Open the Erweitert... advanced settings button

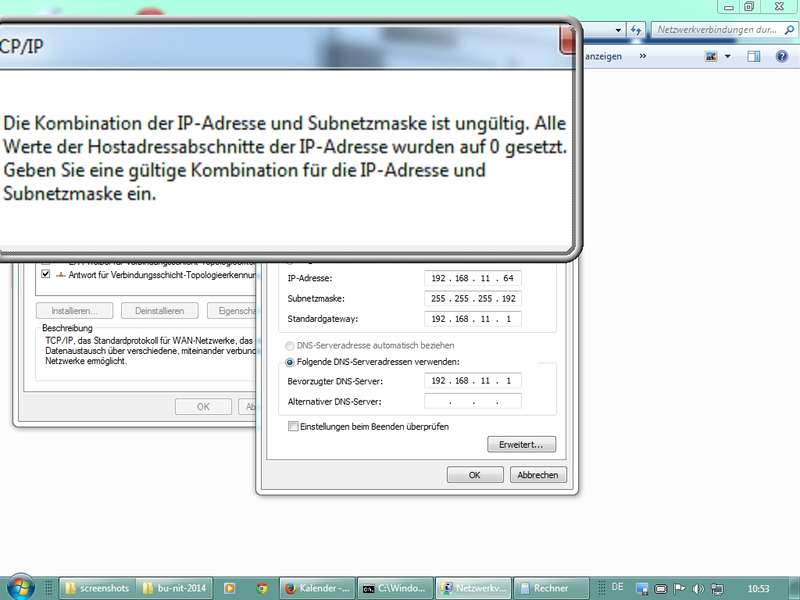521,444
